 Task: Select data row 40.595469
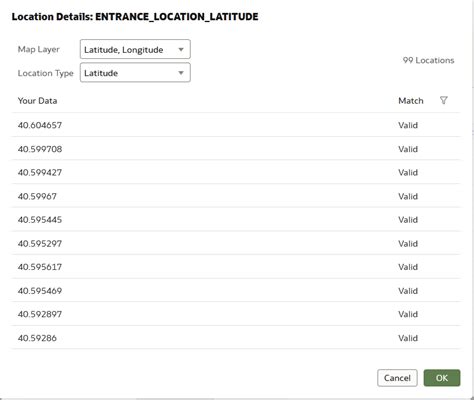click(x=236, y=291)
